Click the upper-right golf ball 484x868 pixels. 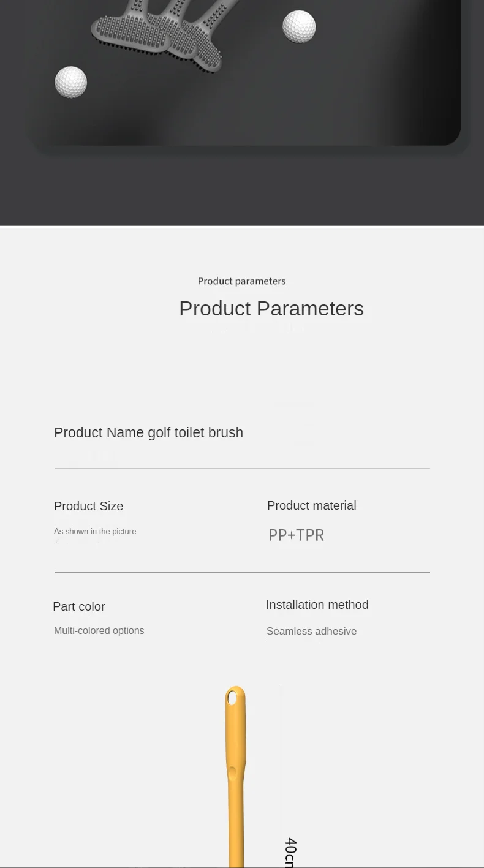(x=299, y=27)
